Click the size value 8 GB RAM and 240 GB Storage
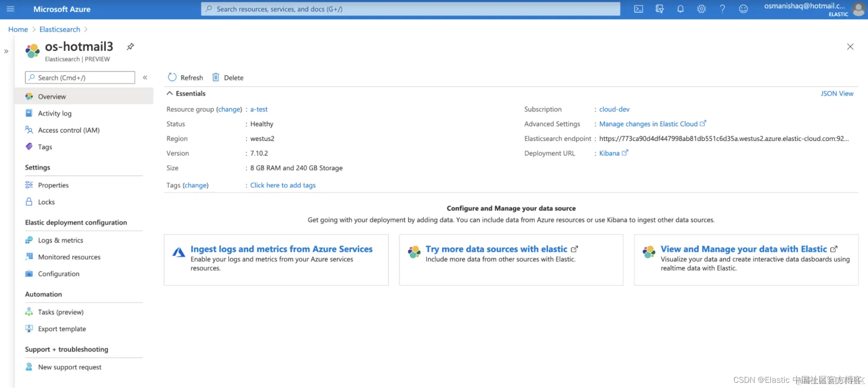 pos(296,168)
